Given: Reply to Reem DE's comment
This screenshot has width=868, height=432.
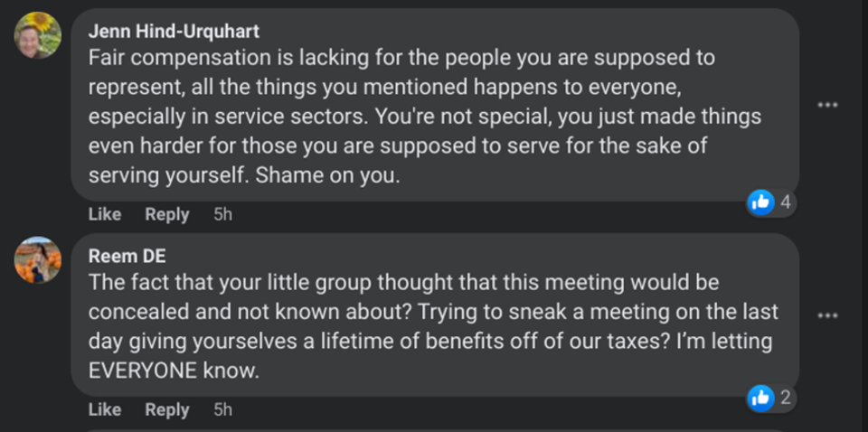Looking at the screenshot, I should tap(167, 410).
